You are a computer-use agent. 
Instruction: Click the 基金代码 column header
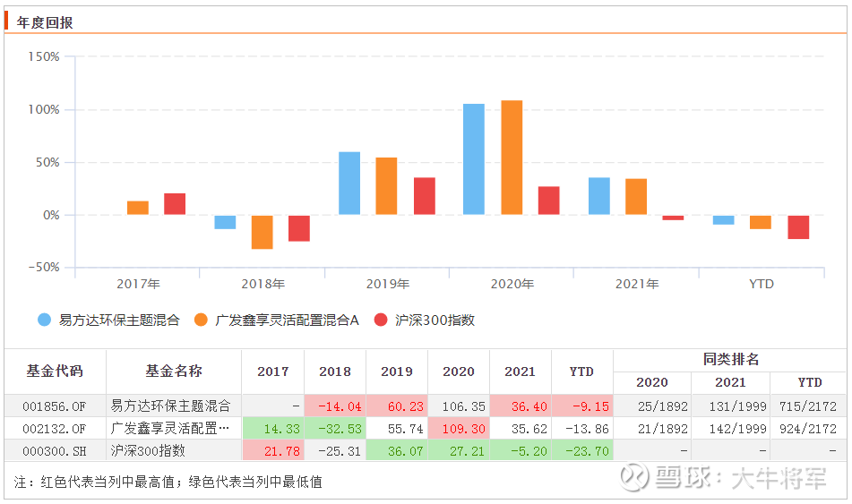click(55, 372)
